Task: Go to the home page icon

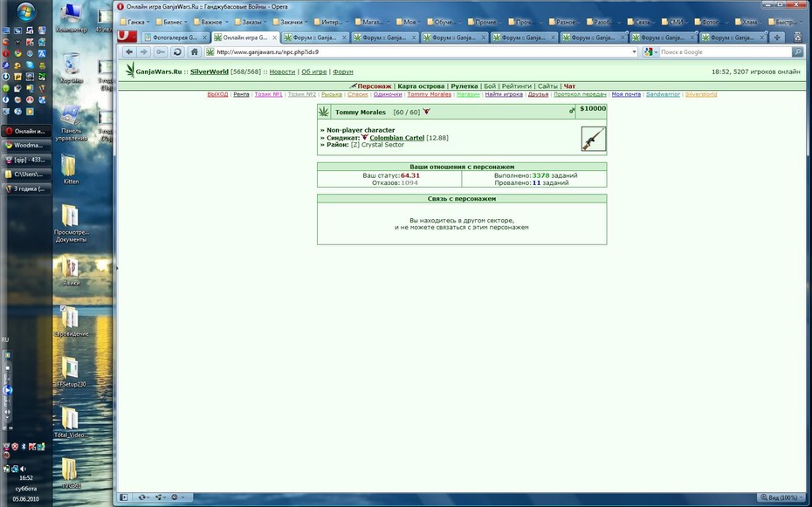Action: click(x=194, y=51)
